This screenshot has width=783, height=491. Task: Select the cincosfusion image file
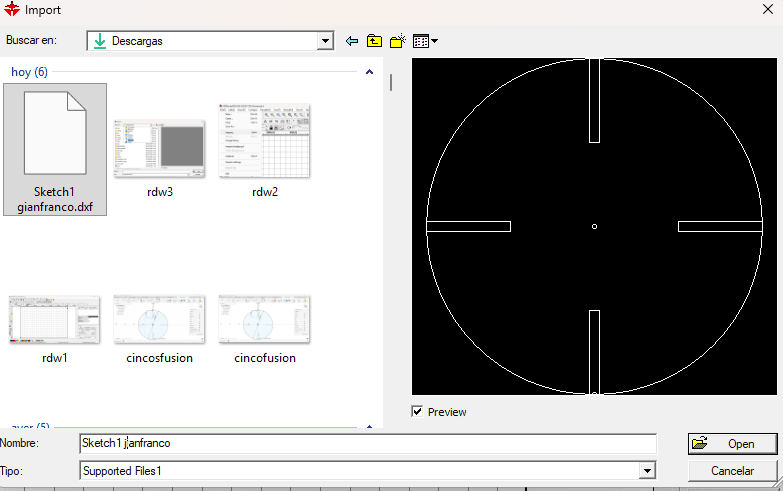pos(159,329)
